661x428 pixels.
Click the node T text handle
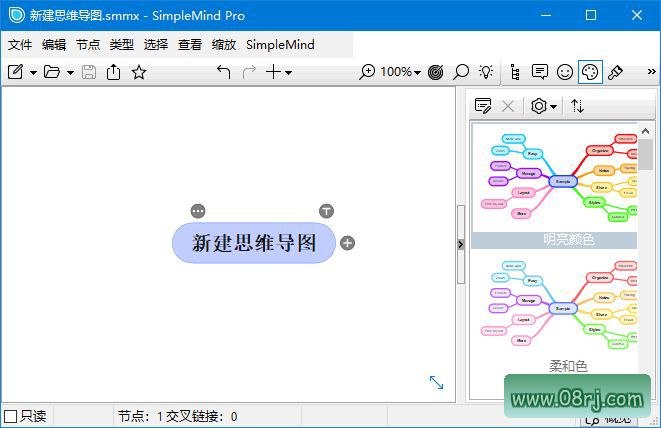(x=326, y=211)
